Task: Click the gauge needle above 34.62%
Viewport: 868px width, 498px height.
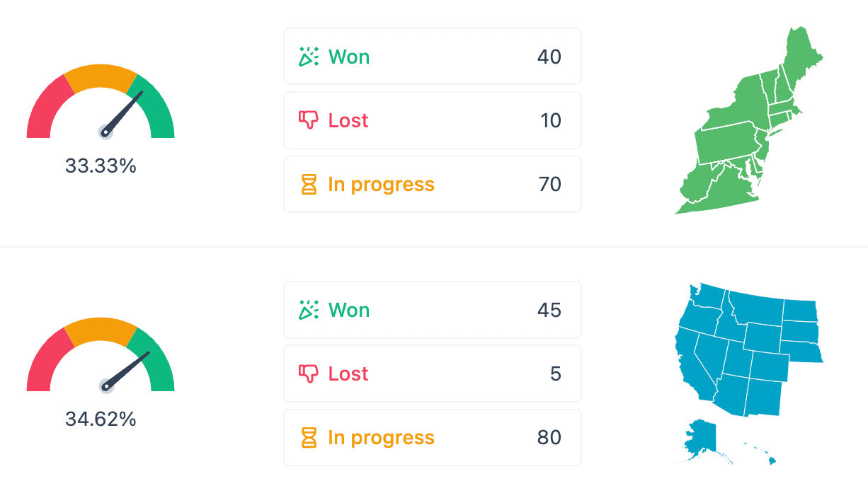Action: [127, 369]
